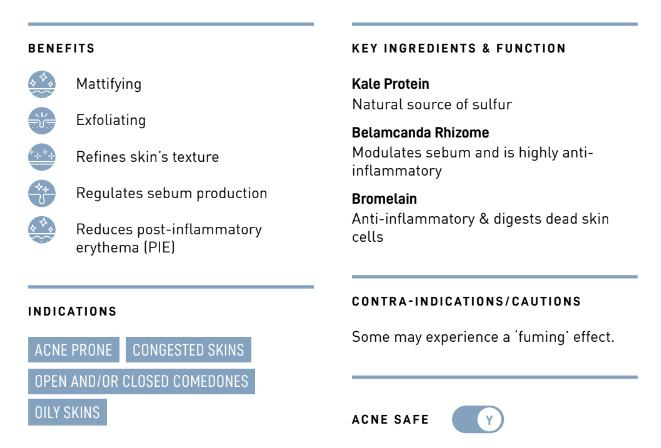
Task: Select the ACNE PRONE indication tag
Action: (x=74, y=350)
